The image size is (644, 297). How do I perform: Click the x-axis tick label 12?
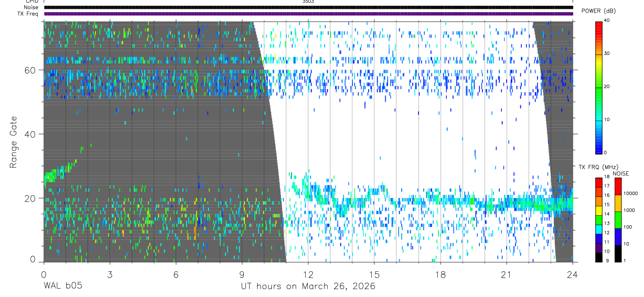[x=308, y=274]
